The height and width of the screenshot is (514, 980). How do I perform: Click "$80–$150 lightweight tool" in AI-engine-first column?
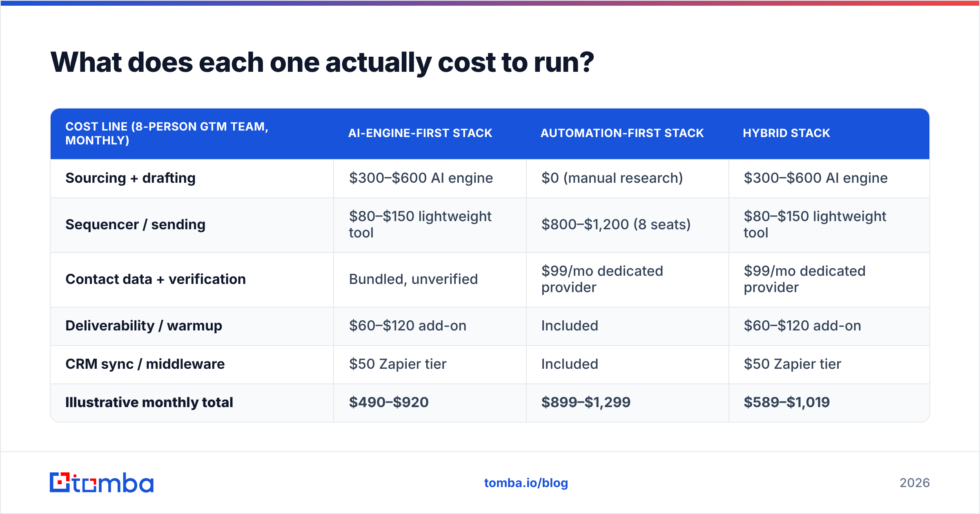click(420, 225)
